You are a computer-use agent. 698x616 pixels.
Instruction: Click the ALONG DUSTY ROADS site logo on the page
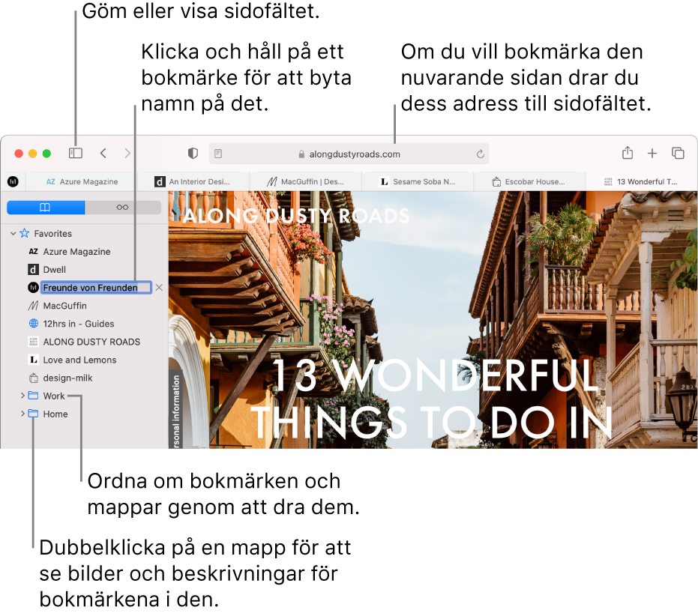click(296, 216)
